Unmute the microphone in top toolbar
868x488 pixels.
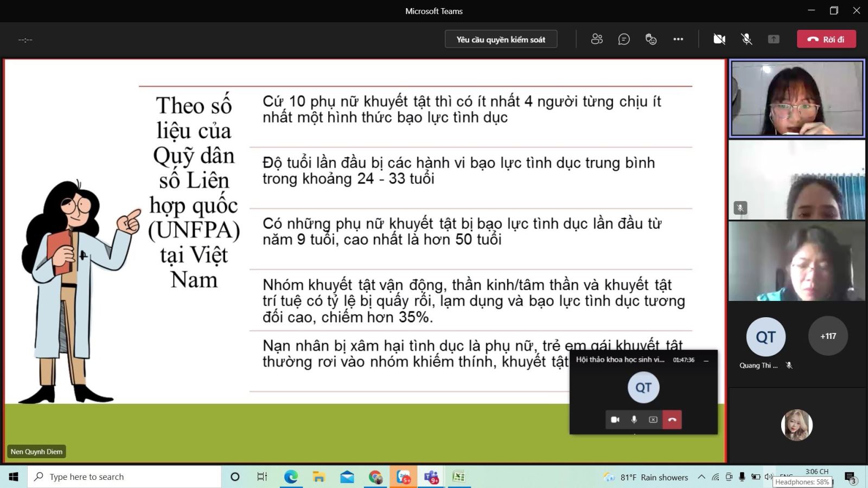[746, 39]
